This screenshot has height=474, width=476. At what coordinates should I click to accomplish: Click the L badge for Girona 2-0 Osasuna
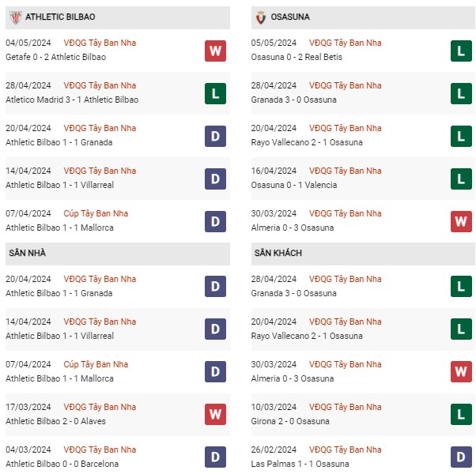point(461,414)
